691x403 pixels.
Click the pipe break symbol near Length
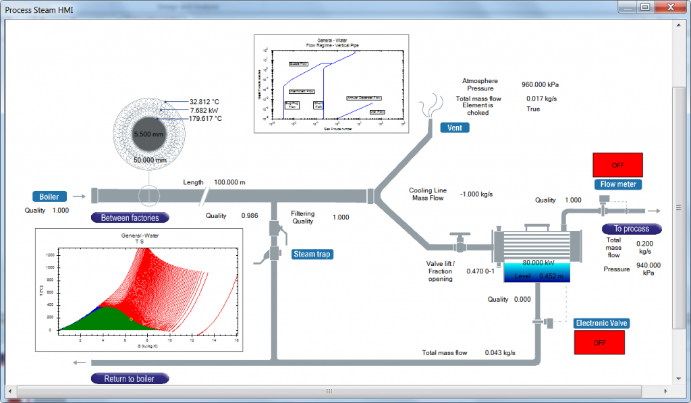pos(204,196)
